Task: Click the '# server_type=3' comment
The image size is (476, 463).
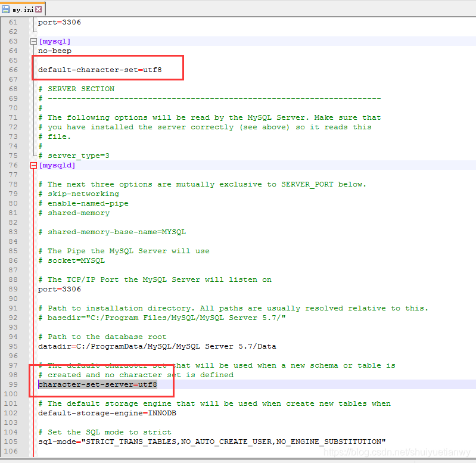Action: click(74, 156)
